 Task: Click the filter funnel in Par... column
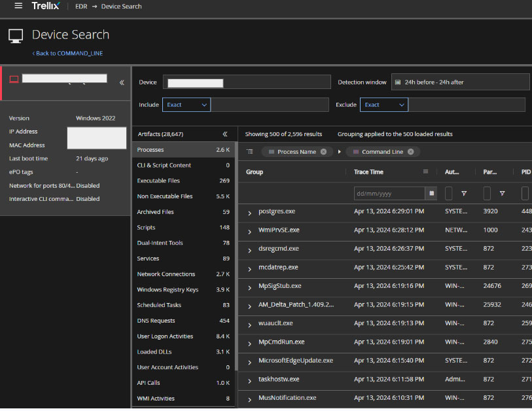click(502, 194)
